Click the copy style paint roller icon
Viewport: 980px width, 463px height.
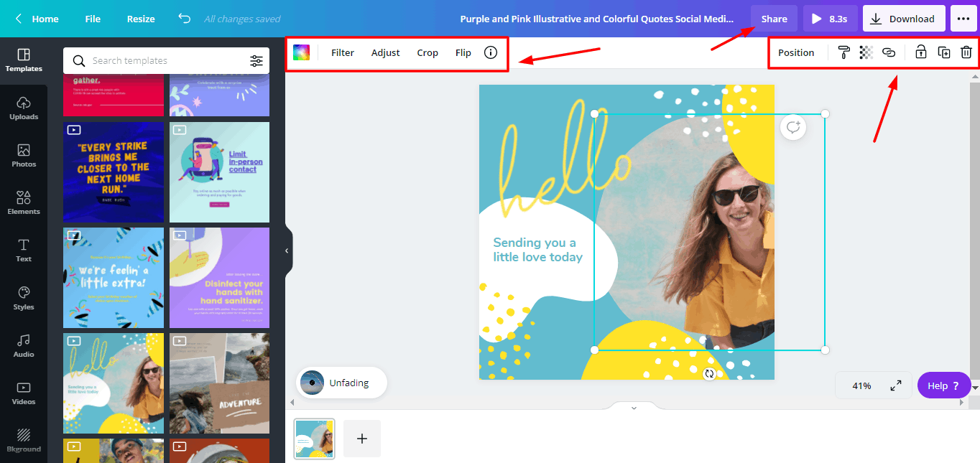click(844, 52)
